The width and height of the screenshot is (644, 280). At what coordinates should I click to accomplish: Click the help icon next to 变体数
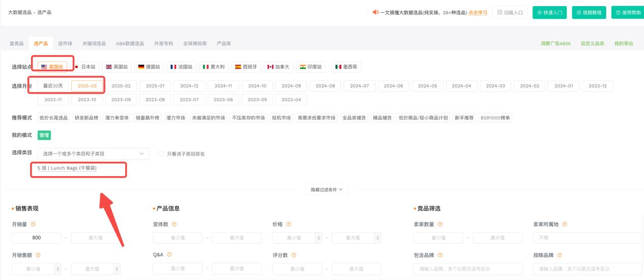click(x=174, y=224)
